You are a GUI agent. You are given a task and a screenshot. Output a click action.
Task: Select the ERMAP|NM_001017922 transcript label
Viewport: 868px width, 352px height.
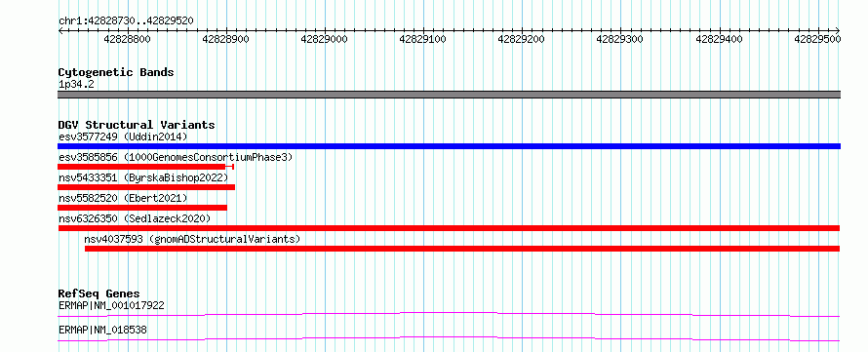[x=111, y=305]
